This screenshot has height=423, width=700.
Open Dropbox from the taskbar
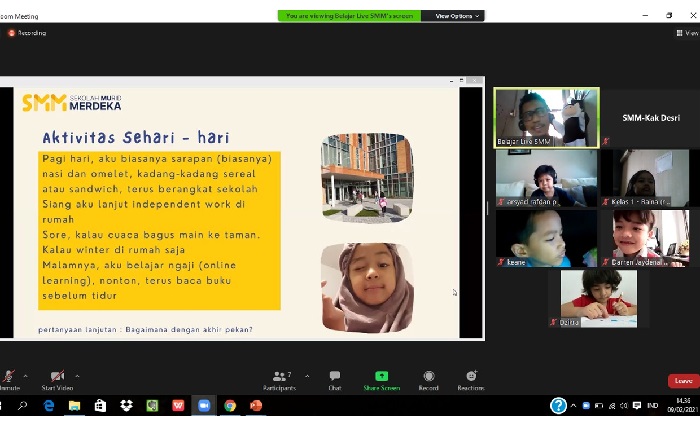126,405
